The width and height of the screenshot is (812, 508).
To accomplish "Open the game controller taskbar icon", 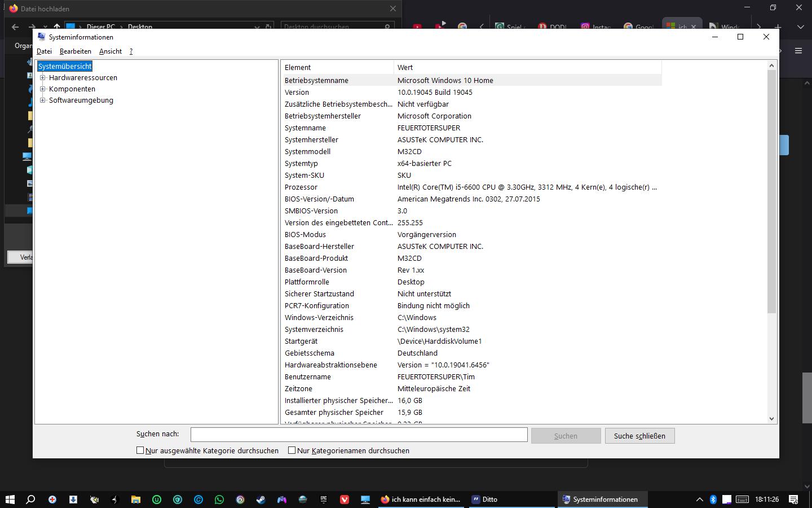I will (x=281, y=500).
